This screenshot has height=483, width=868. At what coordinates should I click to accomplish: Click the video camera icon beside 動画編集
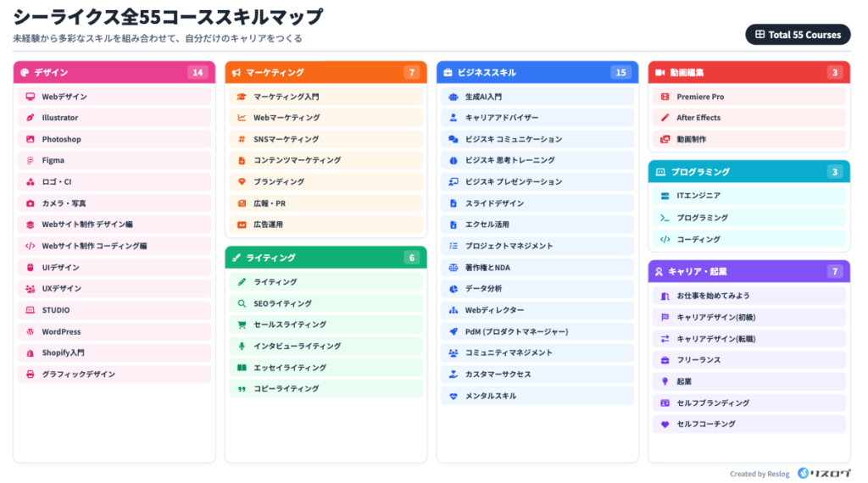(x=660, y=73)
